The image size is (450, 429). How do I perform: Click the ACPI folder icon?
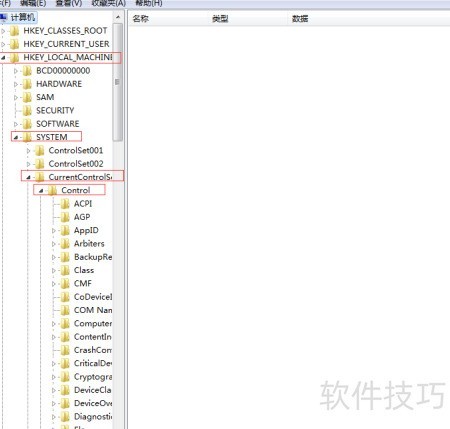pos(65,204)
